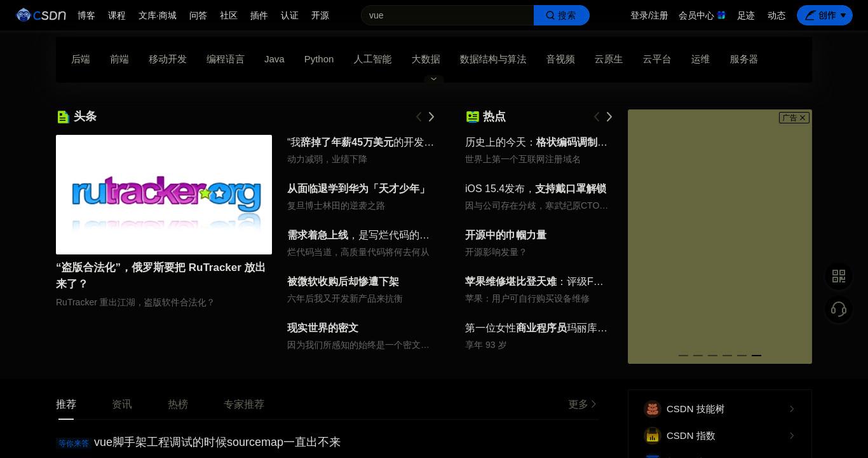
Task: Go to next 热点 page arrow
Action: [609, 116]
